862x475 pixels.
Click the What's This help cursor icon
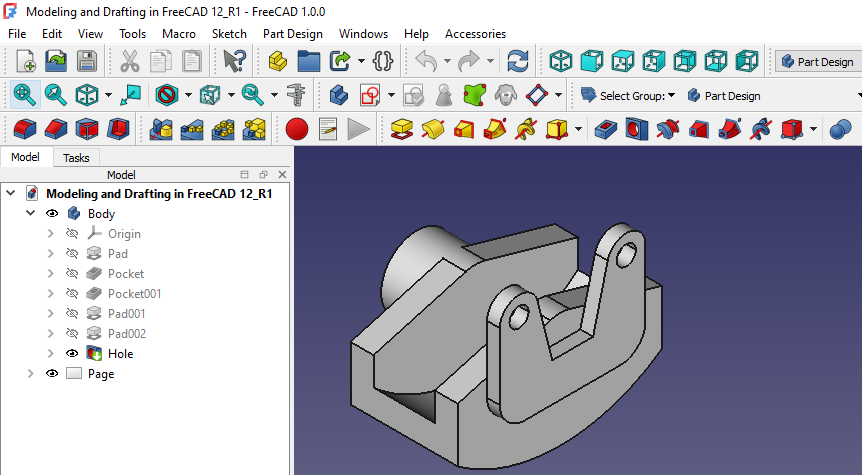[x=235, y=61]
